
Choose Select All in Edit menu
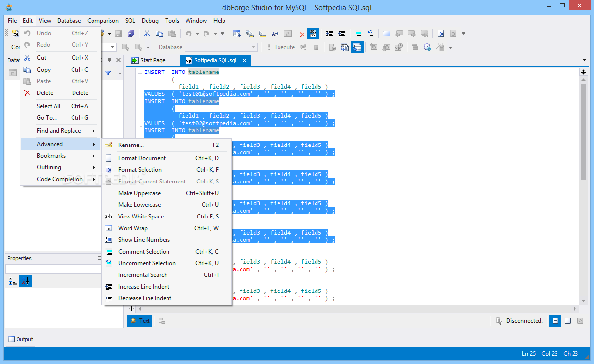61,106
